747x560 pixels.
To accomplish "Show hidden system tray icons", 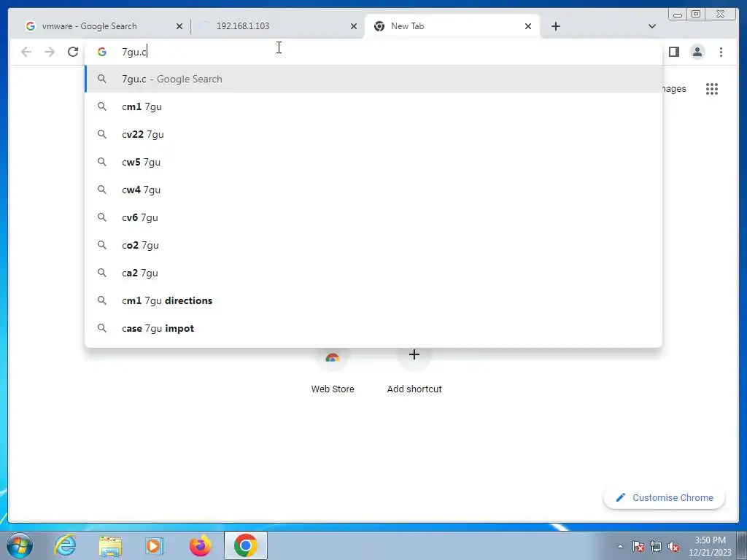I will [x=620, y=546].
